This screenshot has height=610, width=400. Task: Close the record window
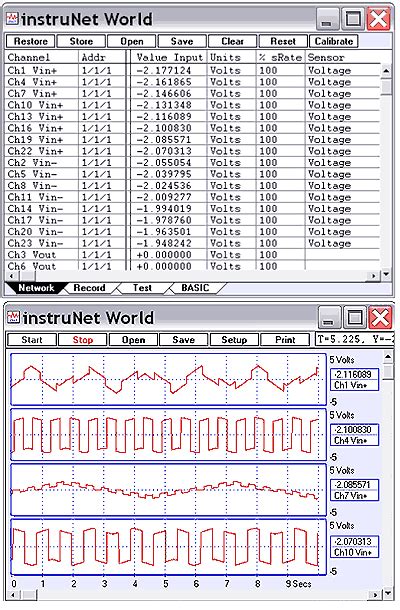pos(380,317)
